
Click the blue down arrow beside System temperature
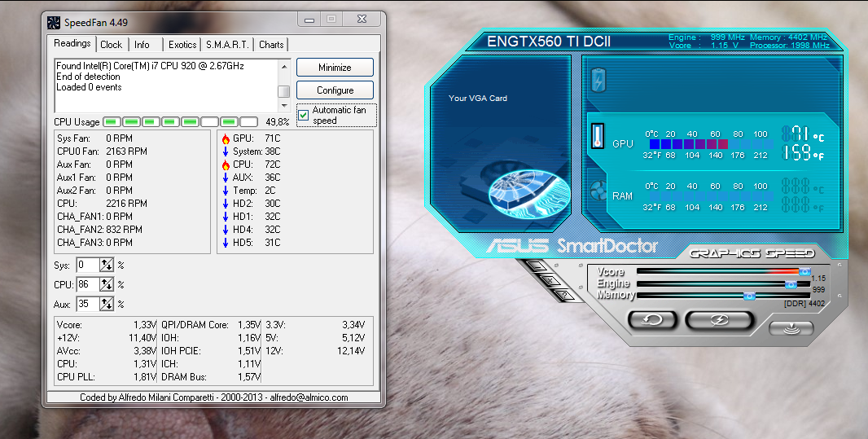coord(226,151)
